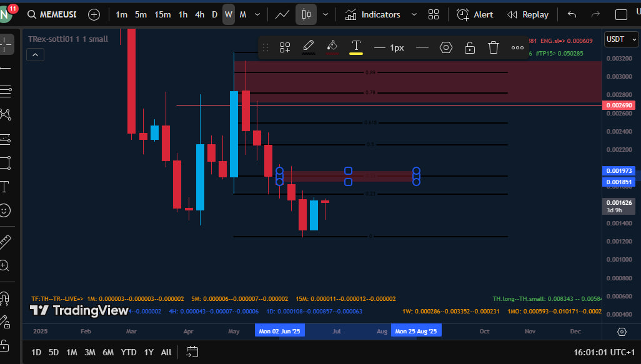Open the Indicators dialog
This screenshot has height=364, width=641.
373,15
